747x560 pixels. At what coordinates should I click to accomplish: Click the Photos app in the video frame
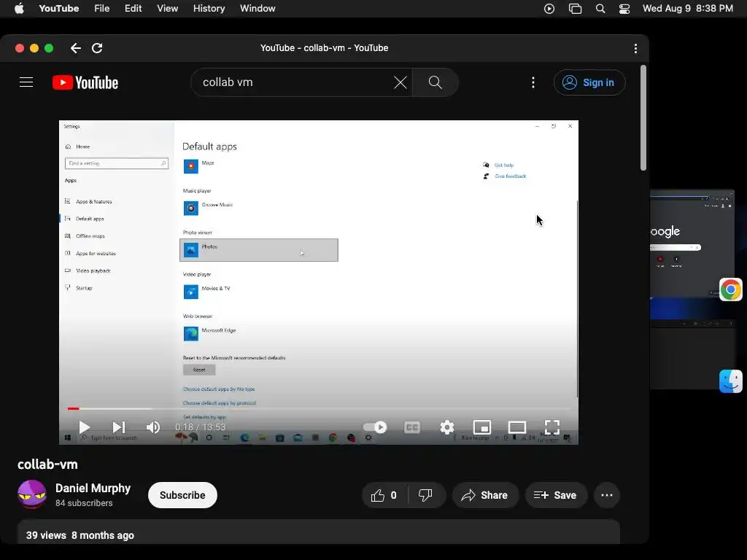(259, 250)
